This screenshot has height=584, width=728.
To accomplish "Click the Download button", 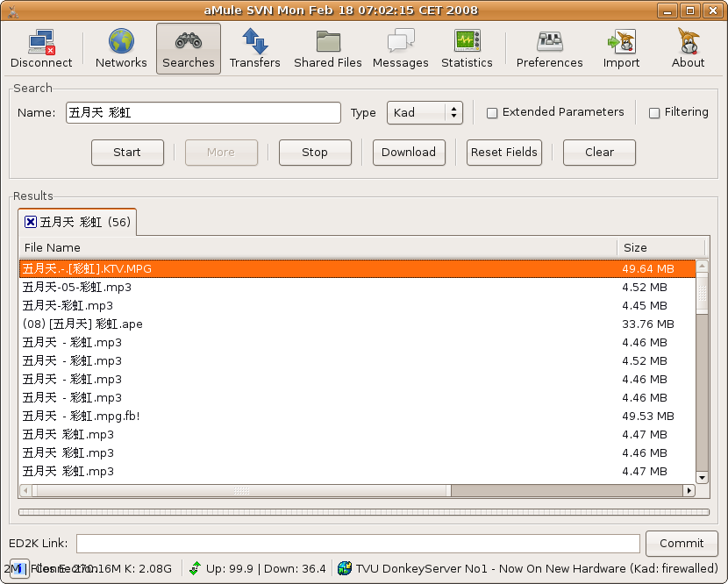I will click(x=409, y=153).
